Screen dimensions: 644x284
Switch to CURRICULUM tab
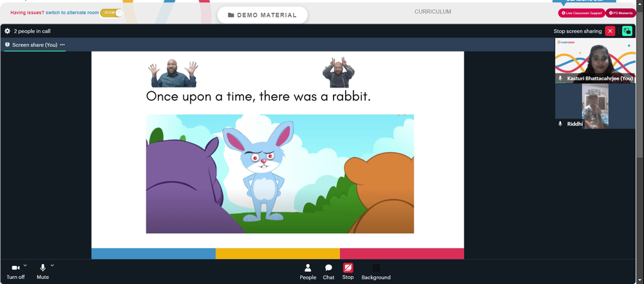click(x=433, y=12)
